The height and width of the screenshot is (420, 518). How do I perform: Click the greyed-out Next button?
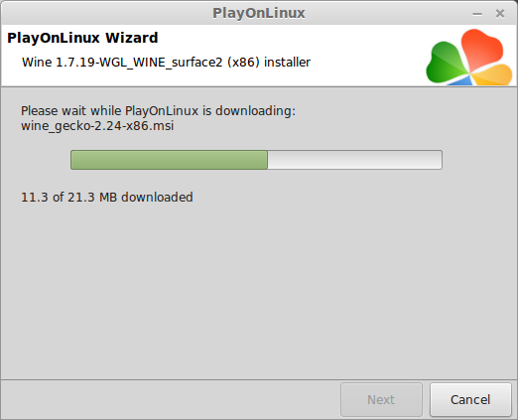381,399
